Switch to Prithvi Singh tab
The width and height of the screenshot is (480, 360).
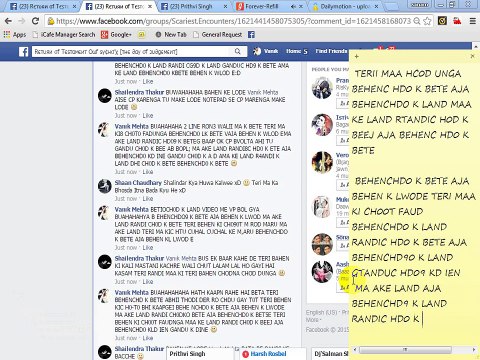pyautogui.click(x=194, y=6)
